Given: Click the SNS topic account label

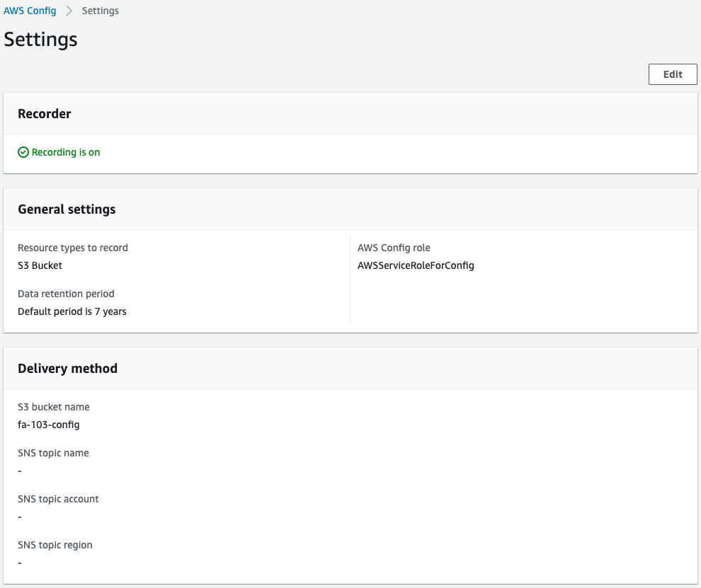Looking at the screenshot, I should [x=58, y=499].
